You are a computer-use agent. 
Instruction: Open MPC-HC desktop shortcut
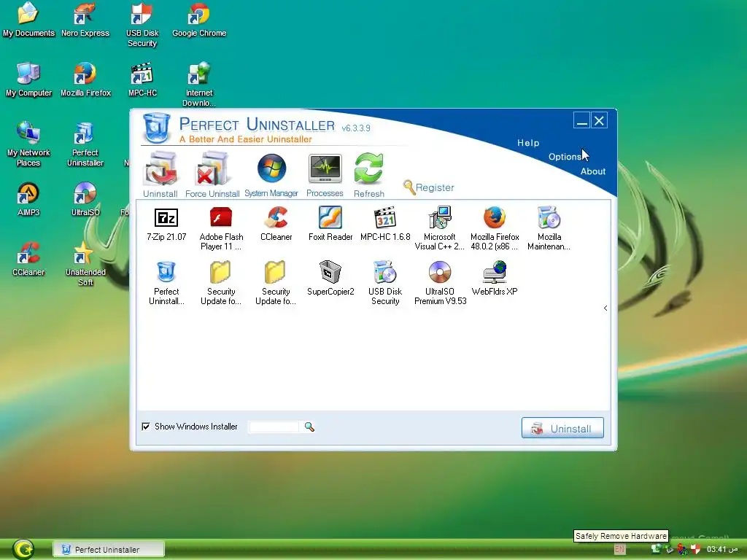142,79
